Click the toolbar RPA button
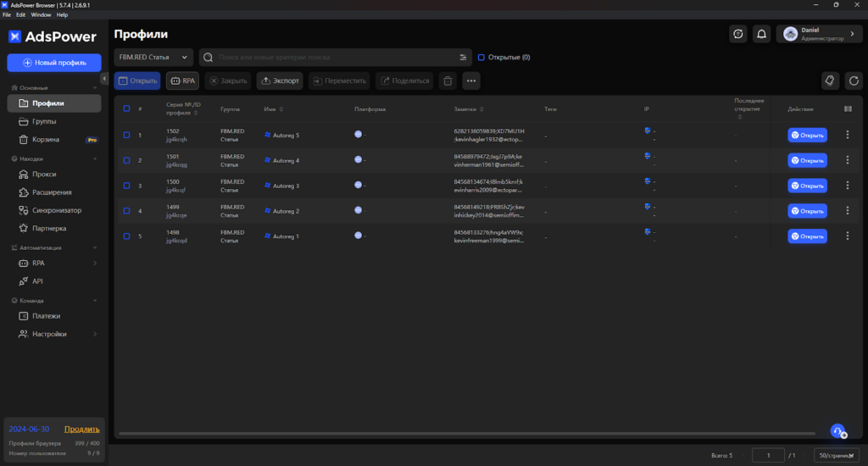 click(x=183, y=80)
